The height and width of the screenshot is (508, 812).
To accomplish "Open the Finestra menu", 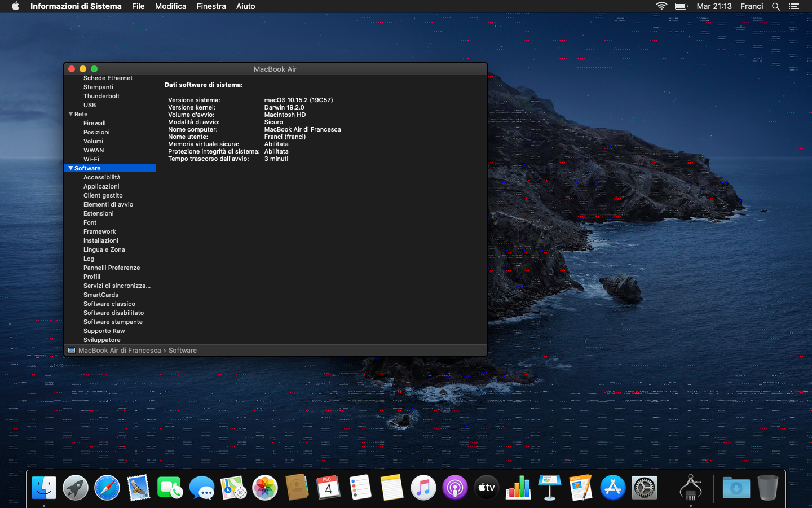I will (211, 6).
